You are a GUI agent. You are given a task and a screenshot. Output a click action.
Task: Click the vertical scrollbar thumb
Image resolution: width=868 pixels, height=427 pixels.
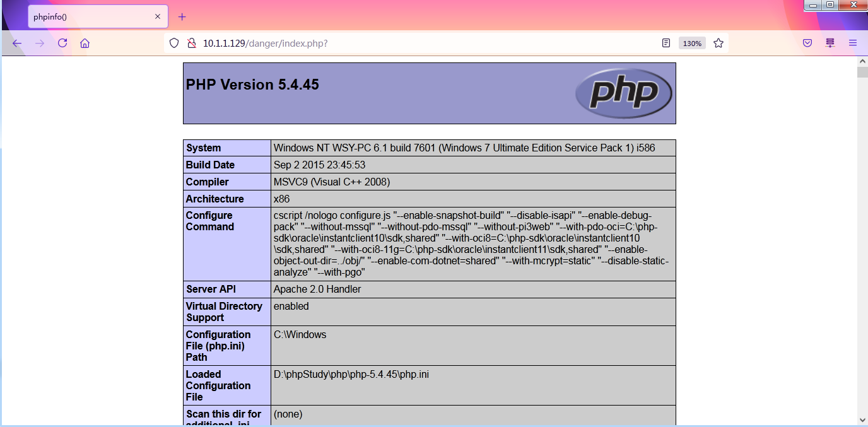click(862, 71)
